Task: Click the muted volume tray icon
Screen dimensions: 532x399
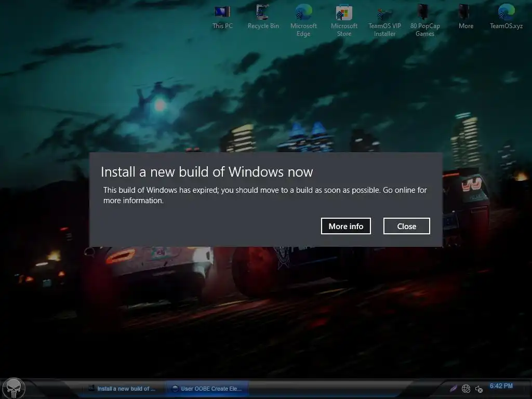Action: point(478,389)
